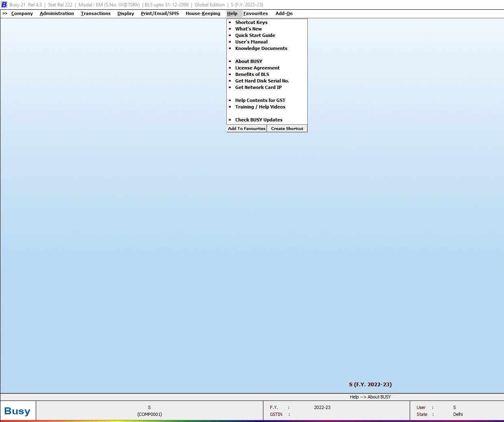
Task: Click the >> menu expander arrow
Action: click(x=5, y=13)
